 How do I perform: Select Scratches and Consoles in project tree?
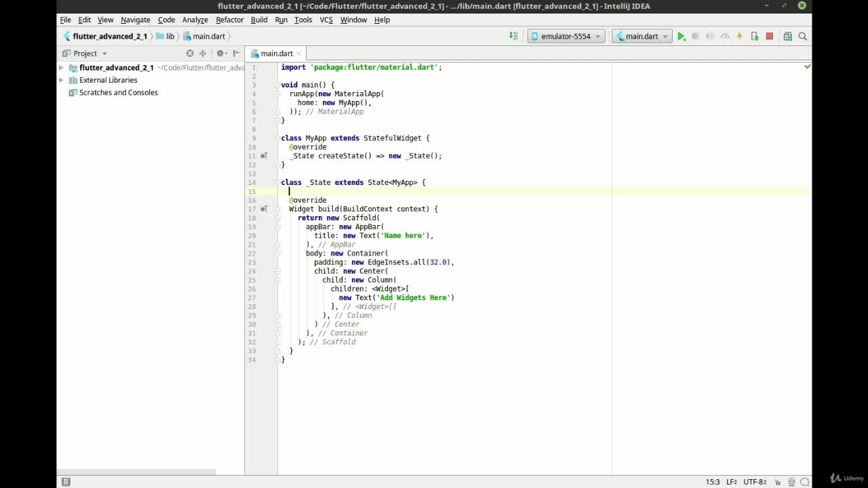click(118, 93)
